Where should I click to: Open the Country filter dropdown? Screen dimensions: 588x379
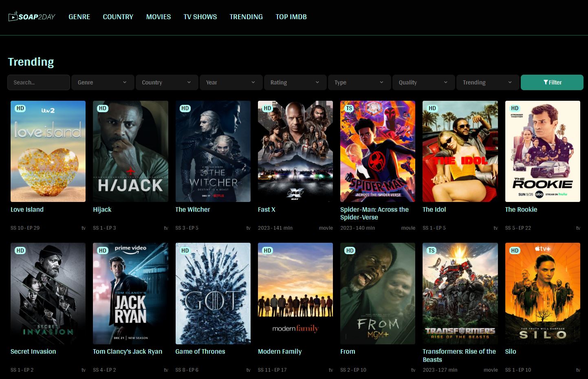(167, 82)
